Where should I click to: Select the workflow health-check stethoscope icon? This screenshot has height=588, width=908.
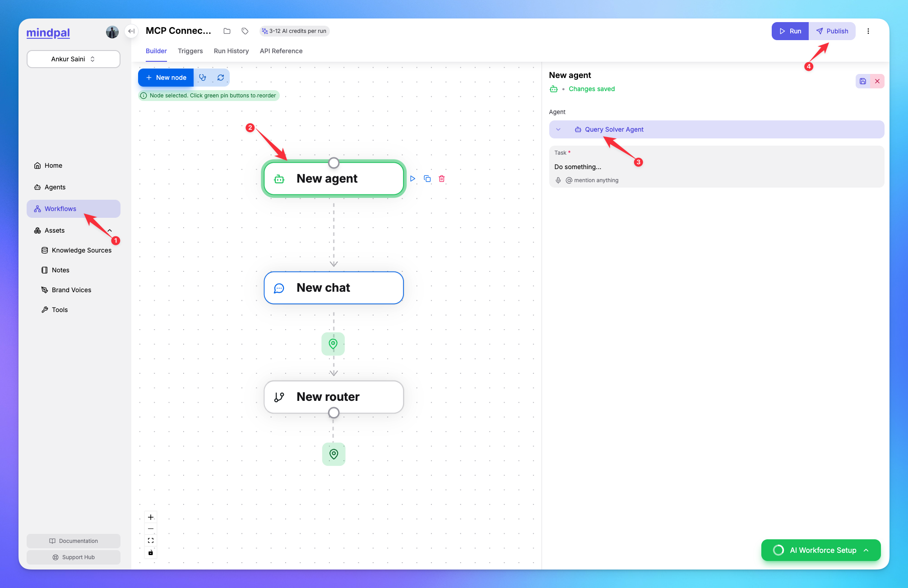pyautogui.click(x=203, y=77)
